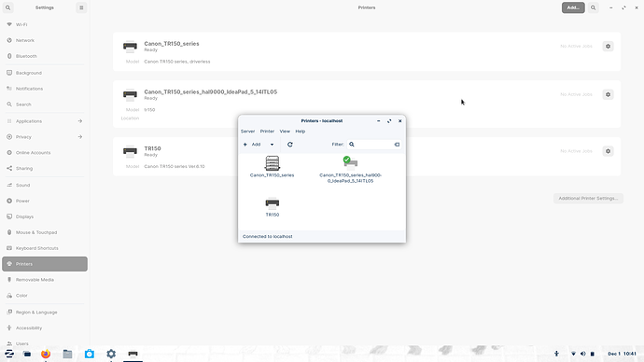Click the Add button in localhost toolbar
Viewport: 644px width, 362px height.
click(x=252, y=145)
